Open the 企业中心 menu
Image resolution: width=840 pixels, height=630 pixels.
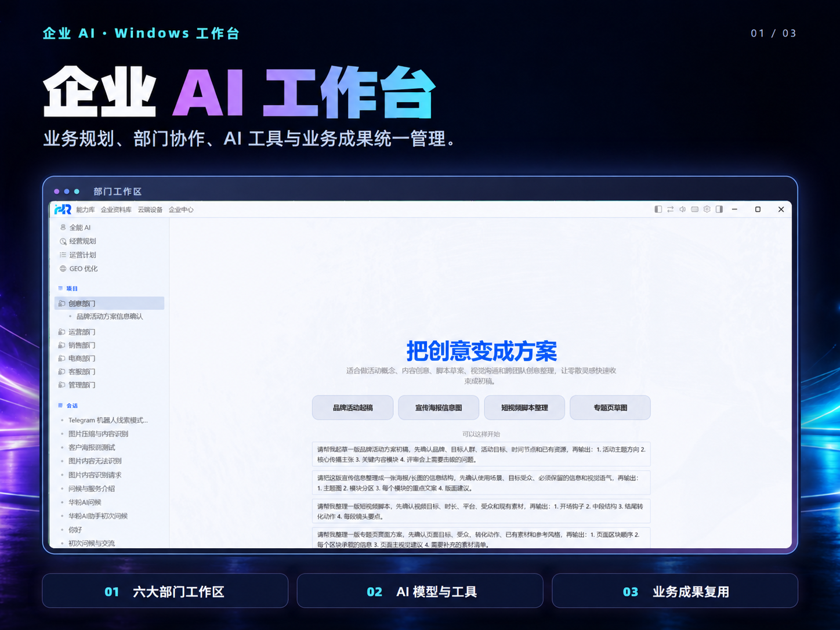click(181, 209)
